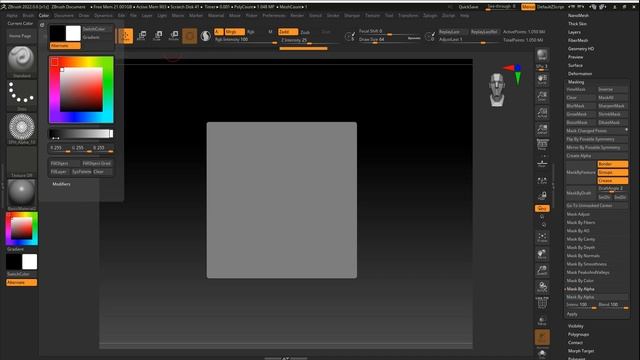This screenshot has width=640, height=360.
Task: Expand the Polygroups subpalette
Action: tap(578, 334)
